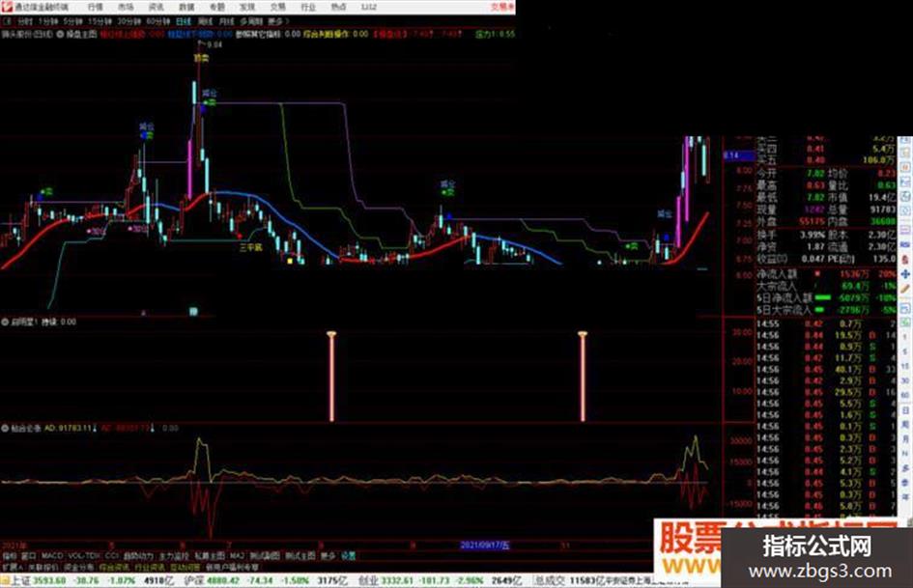
Task: Apply the CCI indicator
Action: click(x=112, y=556)
